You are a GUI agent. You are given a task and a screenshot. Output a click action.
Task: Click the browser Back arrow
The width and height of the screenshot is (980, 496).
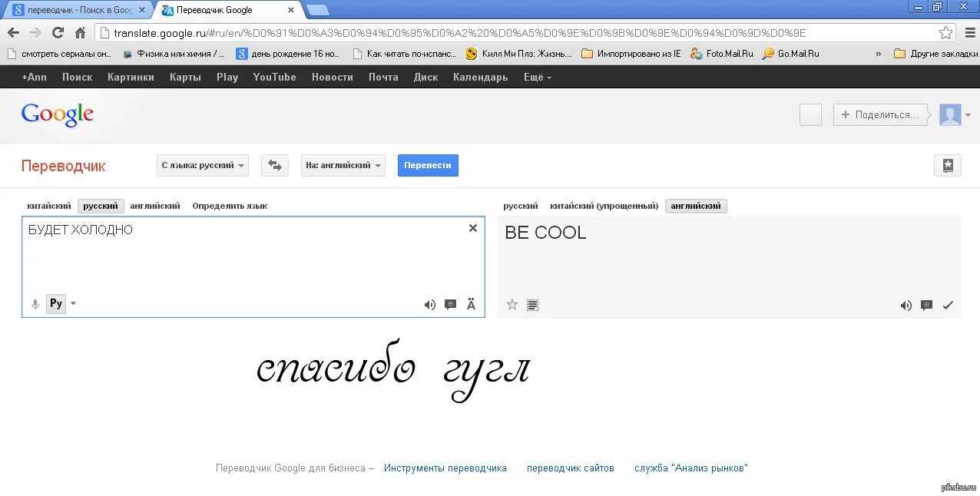coord(13,33)
